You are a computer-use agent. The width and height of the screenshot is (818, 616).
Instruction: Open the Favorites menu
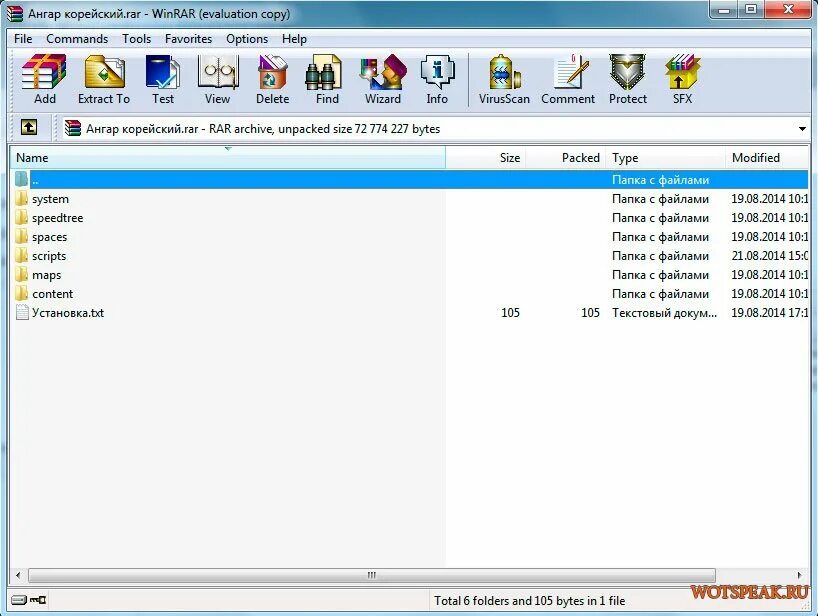coord(188,39)
